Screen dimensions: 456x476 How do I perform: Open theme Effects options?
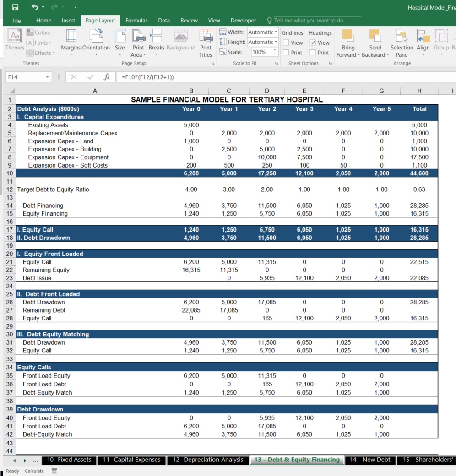click(x=40, y=53)
